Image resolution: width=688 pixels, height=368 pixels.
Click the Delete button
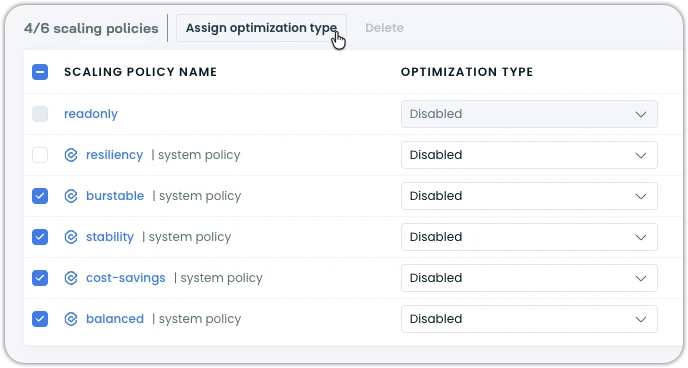click(384, 28)
